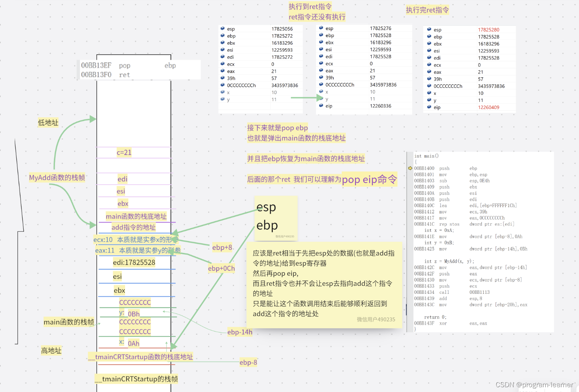
Task: Click the ecx icon in the 执行完ret指令 watch panel
Action: coord(429,65)
